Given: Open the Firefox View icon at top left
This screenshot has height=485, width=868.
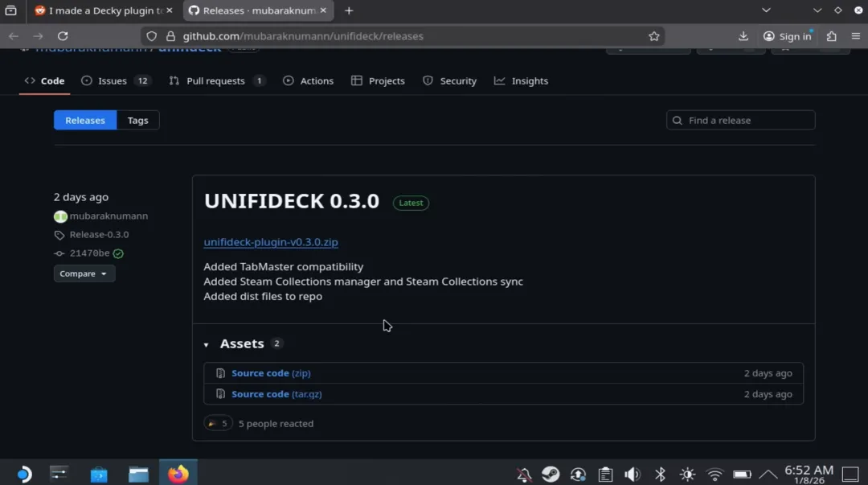Looking at the screenshot, I should [x=10, y=10].
